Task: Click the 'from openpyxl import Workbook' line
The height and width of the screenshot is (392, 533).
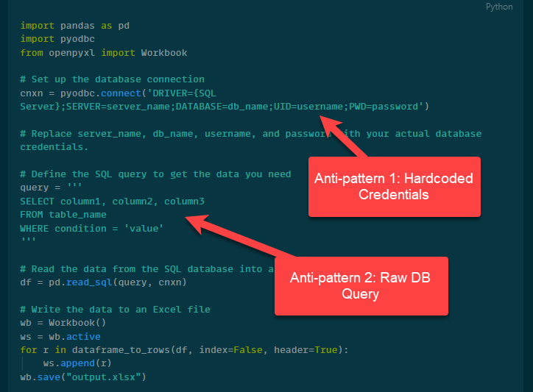Action: (104, 53)
